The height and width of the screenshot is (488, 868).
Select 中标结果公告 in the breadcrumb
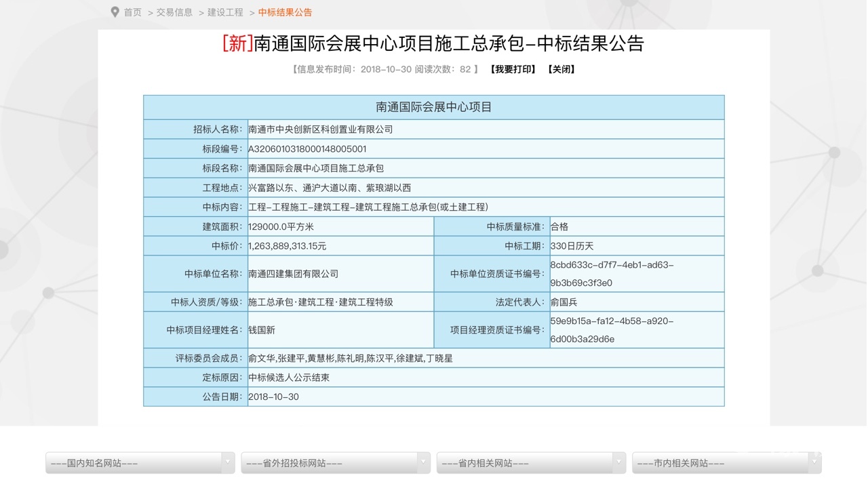tap(285, 12)
